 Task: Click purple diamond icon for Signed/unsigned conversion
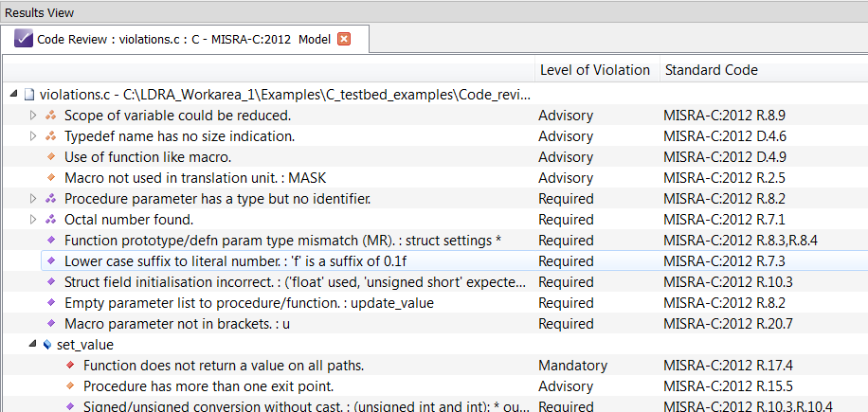click(x=70, y=406)
